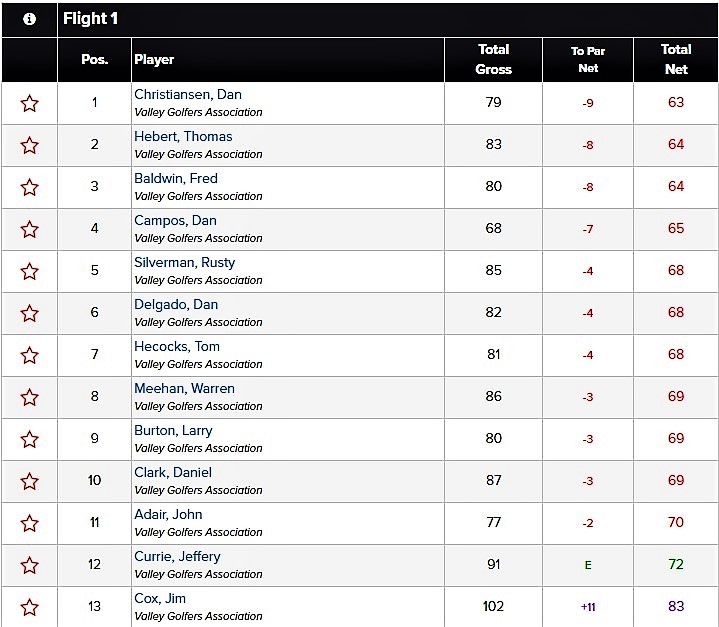Screen dimensions: 719x627
Task: Toggle the Meehan, Warren favorite star
Action: 29,397
